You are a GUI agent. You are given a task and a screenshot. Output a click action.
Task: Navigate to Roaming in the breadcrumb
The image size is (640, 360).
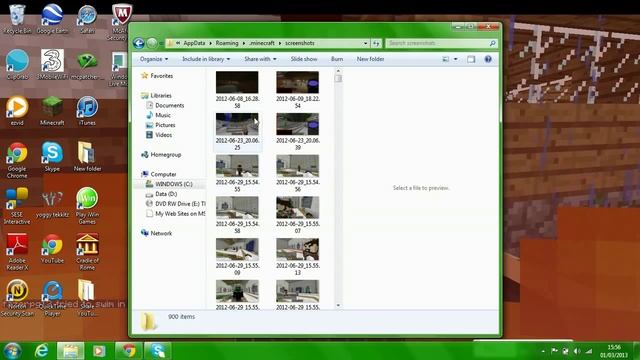pyautogui.click(x=227, y=43)
